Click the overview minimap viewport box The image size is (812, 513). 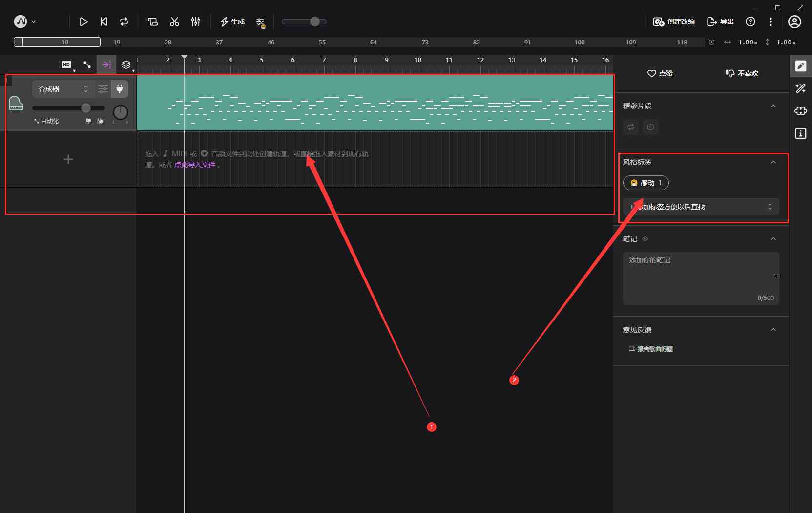point(57,42)
